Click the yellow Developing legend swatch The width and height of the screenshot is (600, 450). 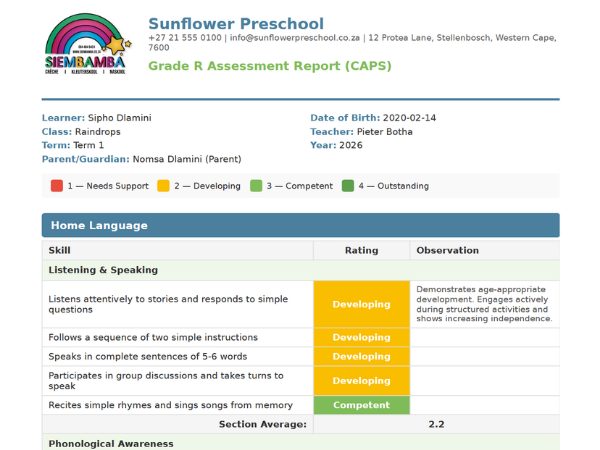pos(163,186)
